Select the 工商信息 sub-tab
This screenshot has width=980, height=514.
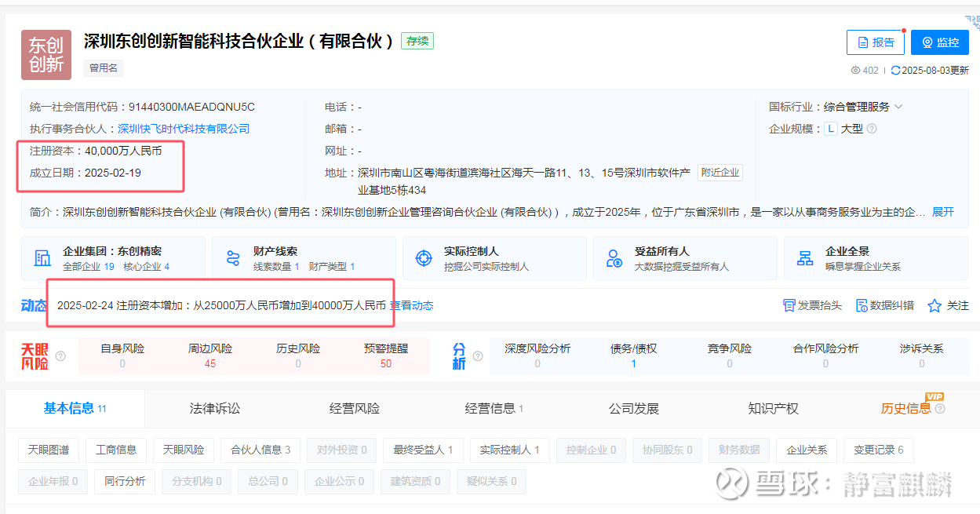(116, 450)
